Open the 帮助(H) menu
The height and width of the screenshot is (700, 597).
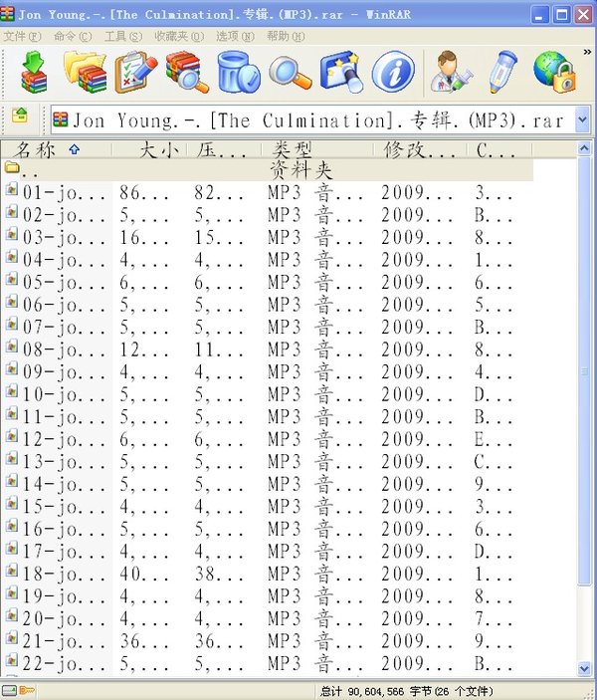(x=286, y=36)
